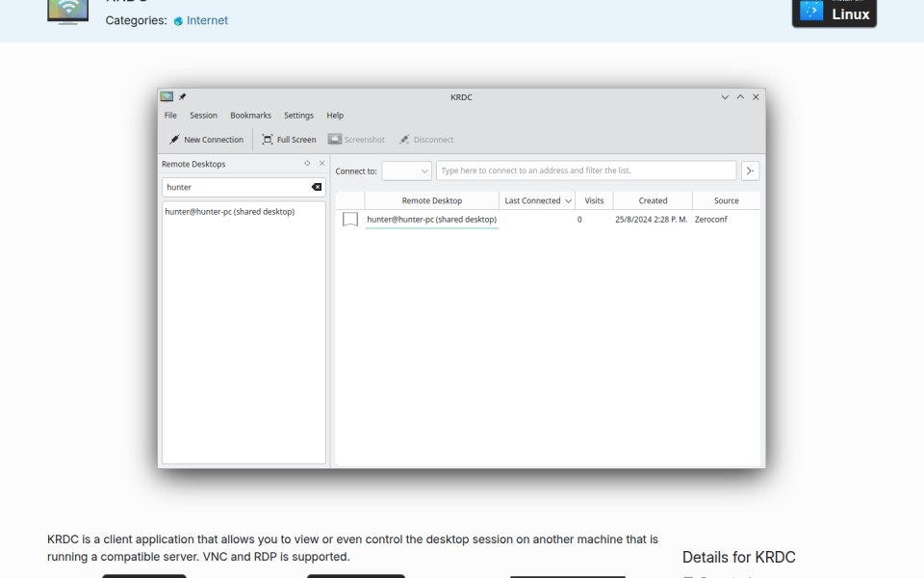Click the Source column header

coord(726,200)
